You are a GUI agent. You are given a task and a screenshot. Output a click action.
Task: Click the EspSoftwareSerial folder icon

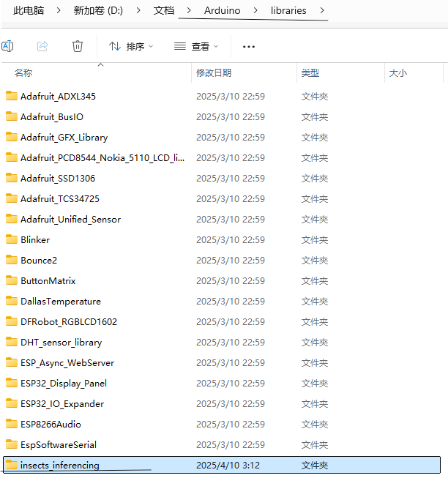pyautogui.click(x=12, y=444)
